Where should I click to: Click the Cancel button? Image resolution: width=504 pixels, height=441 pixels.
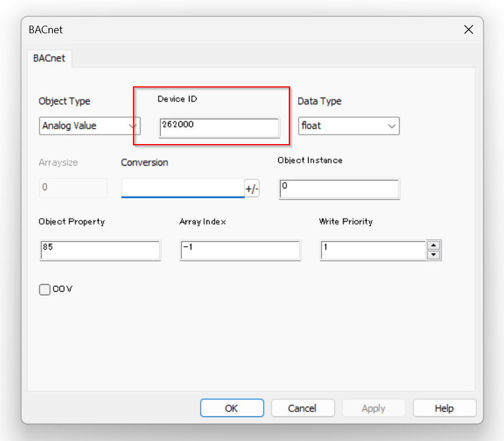coord(303,408)
